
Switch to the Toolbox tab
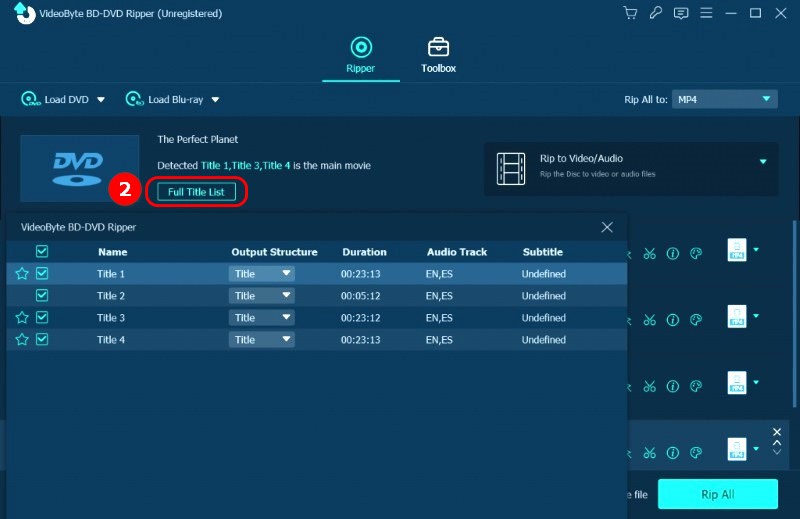point(438,56)
